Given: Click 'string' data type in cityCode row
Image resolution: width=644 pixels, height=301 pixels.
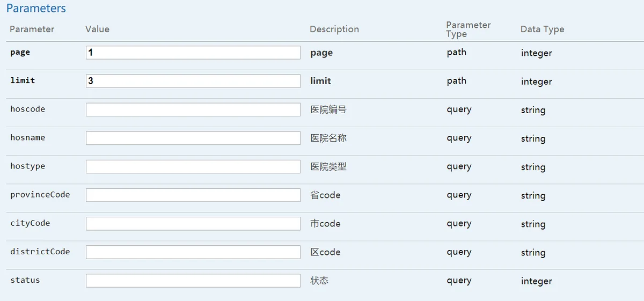Looking at the screenshot, I should [x=533, y=224].
